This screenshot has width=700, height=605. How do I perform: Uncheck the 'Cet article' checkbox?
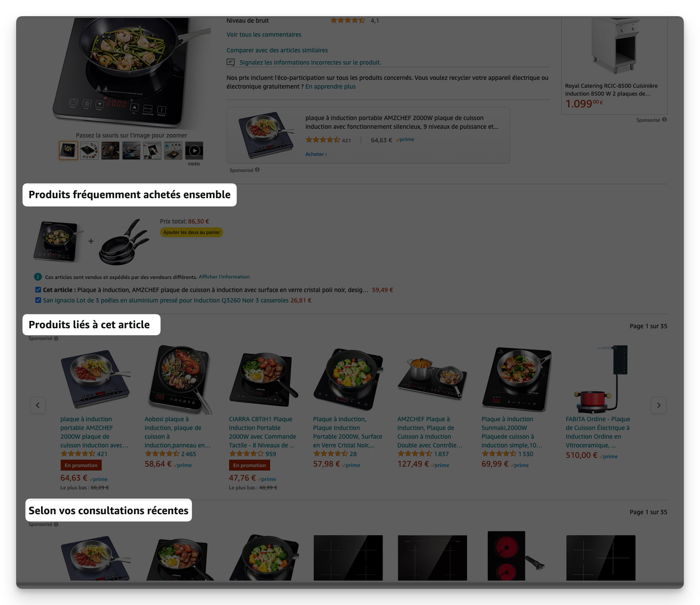38,289
